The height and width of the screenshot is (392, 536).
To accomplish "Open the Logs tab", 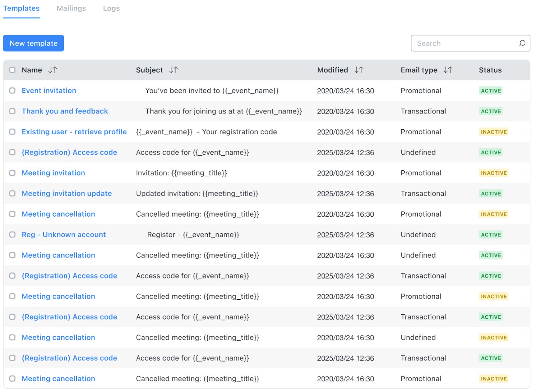I will pyautogui.click(x=111, y=8).
